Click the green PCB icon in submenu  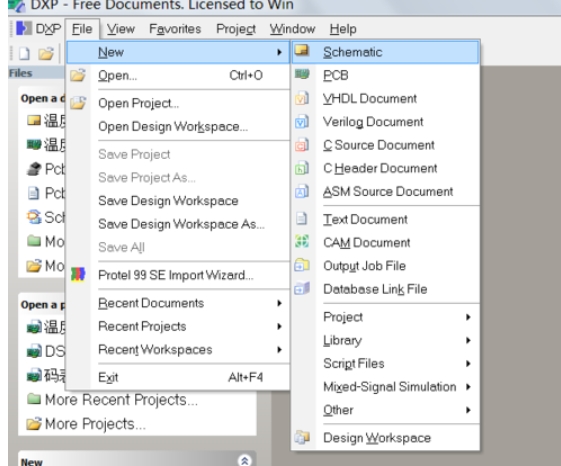click(x=302, y=74)
